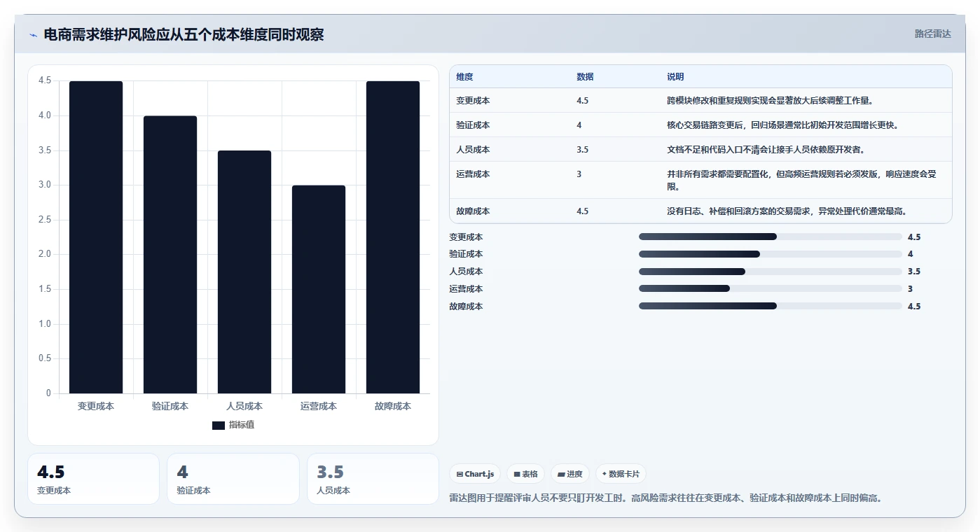980x532 pixels.
Task: Click the 故障成本 progress bar
Action: coord(771,306)
